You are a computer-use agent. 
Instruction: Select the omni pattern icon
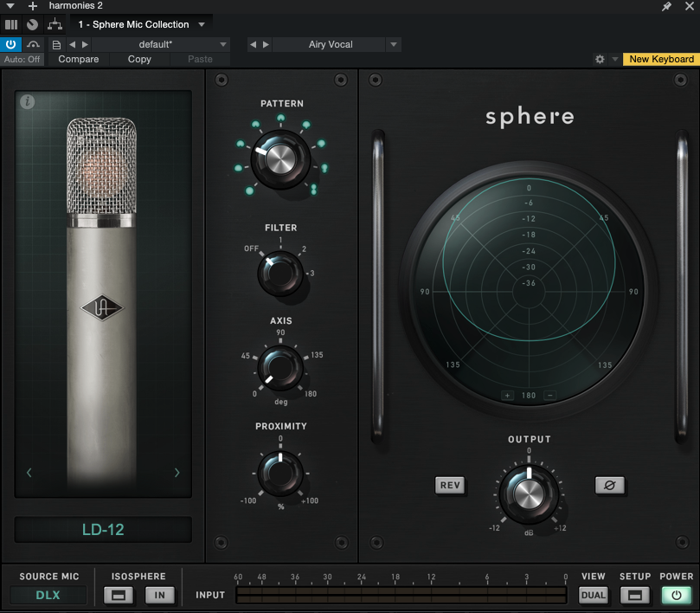coord(249,190)
